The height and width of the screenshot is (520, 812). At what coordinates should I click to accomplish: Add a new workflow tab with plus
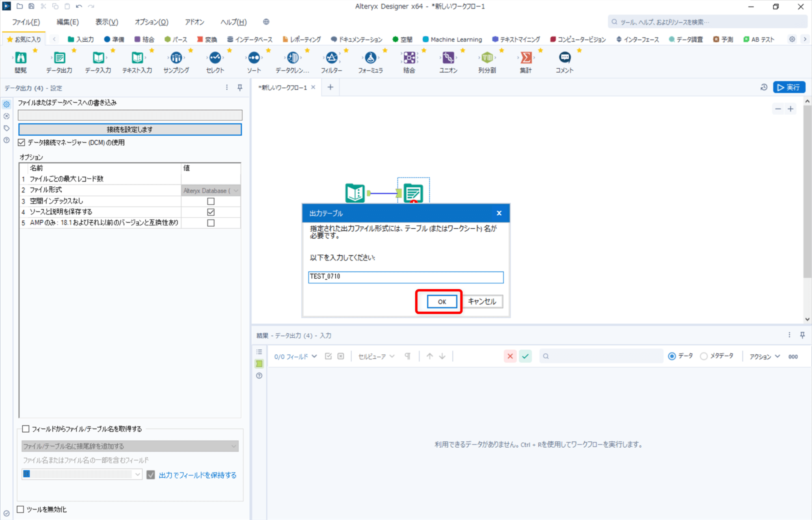[330, 87]
